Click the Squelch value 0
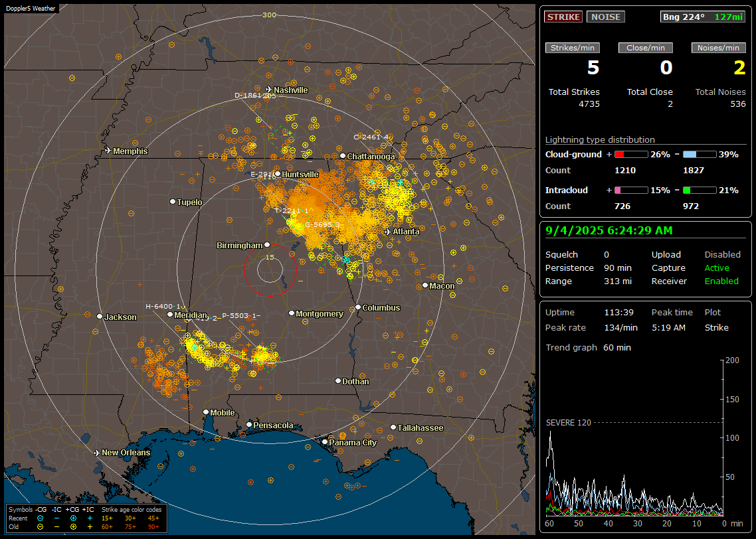 [607, 254]
